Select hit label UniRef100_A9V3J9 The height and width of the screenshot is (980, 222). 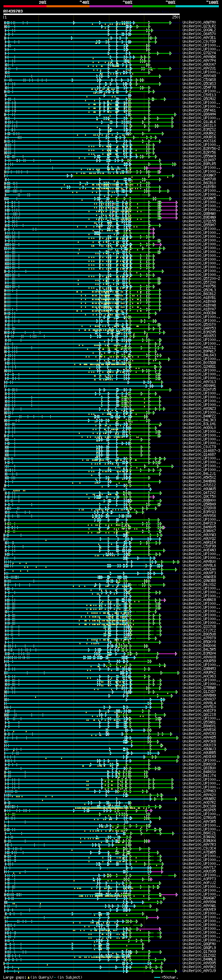coord(199,970)
